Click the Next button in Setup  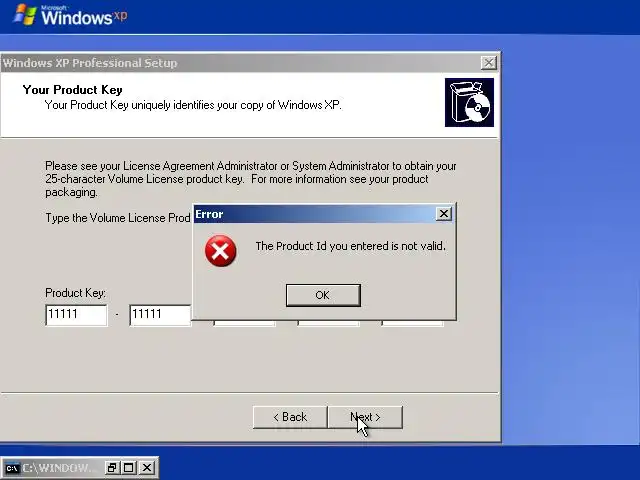(x=365, y=417)
